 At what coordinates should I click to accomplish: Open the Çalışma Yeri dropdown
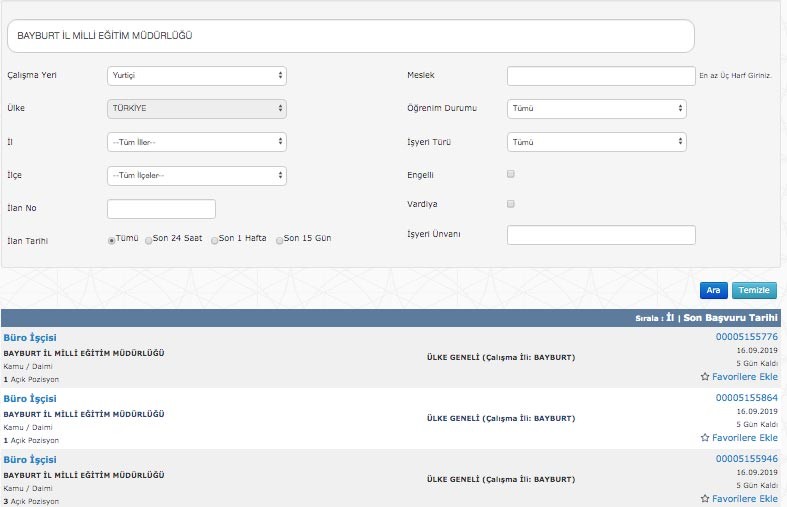click(196, 75)
